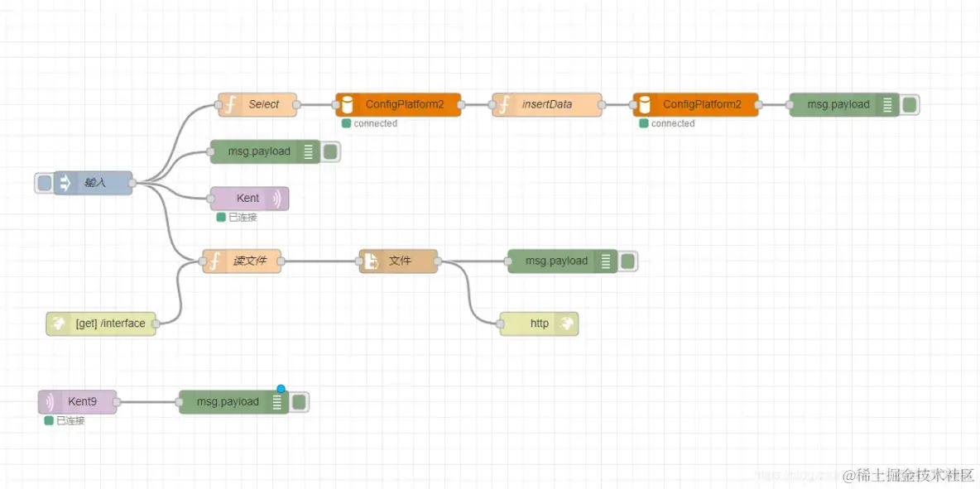Image resolution: width=980 pixels, height=489 pixels.
Task: Select the [get] /interface node label
Action: pyautogui.click(x=110, y=324)
